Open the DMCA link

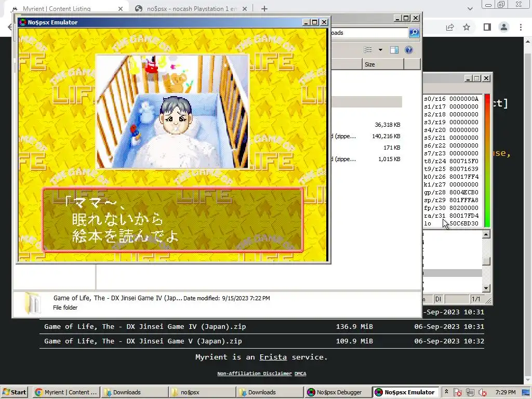(300, 374)
